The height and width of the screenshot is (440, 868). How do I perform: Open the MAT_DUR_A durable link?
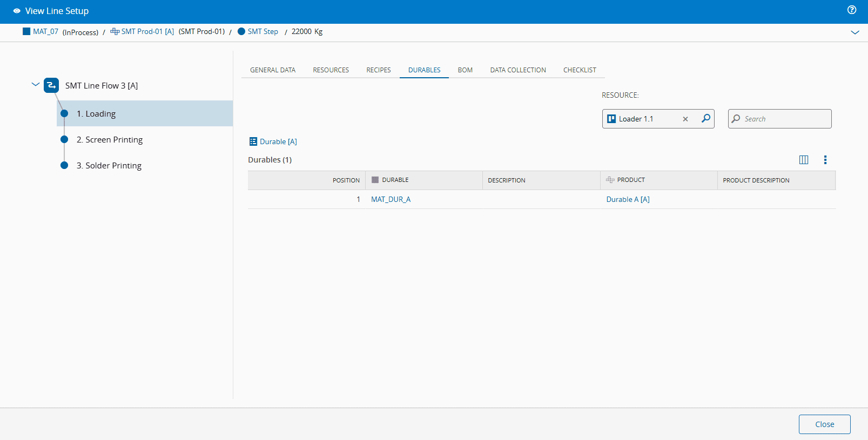point(391,199)
